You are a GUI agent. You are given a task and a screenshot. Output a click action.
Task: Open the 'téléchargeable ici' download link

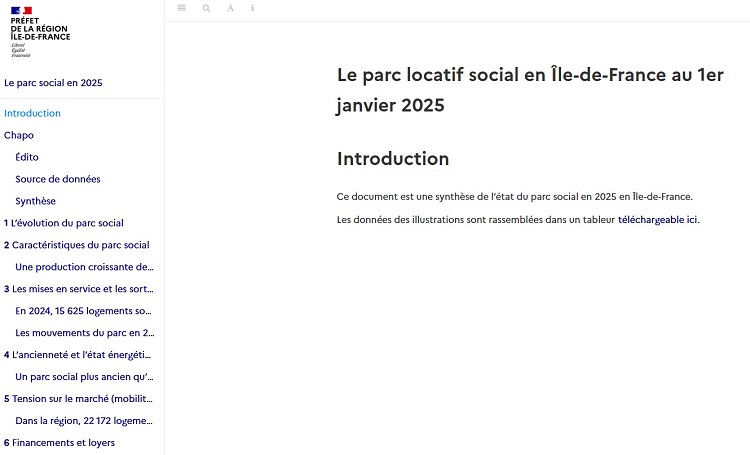[x=658, y=219]
